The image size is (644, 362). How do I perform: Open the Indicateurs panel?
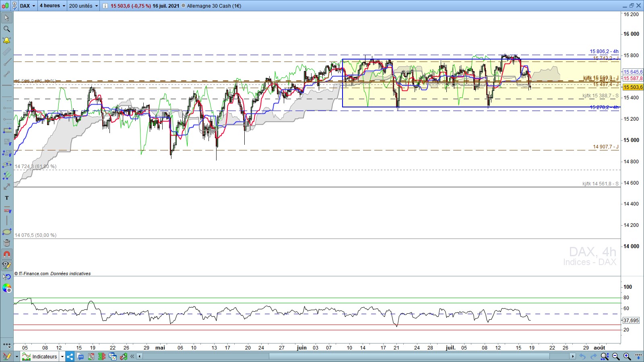pos(40,356)
